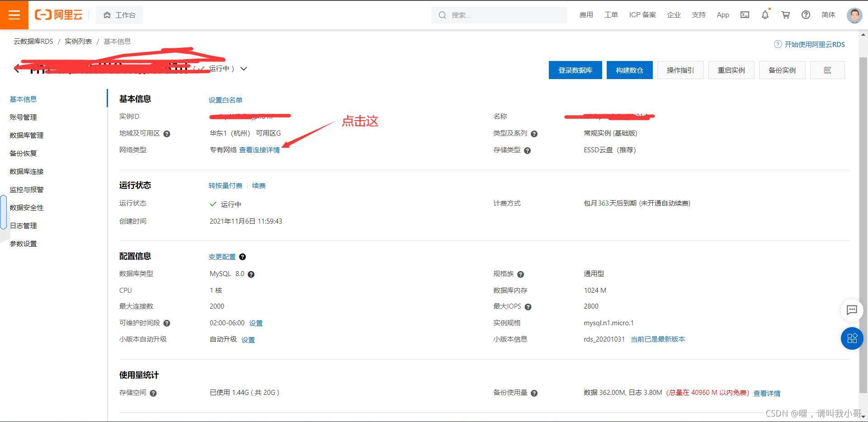Select 监控与报警 in sidebar
This screenshot has height=422, width=868.
[27, 189]
